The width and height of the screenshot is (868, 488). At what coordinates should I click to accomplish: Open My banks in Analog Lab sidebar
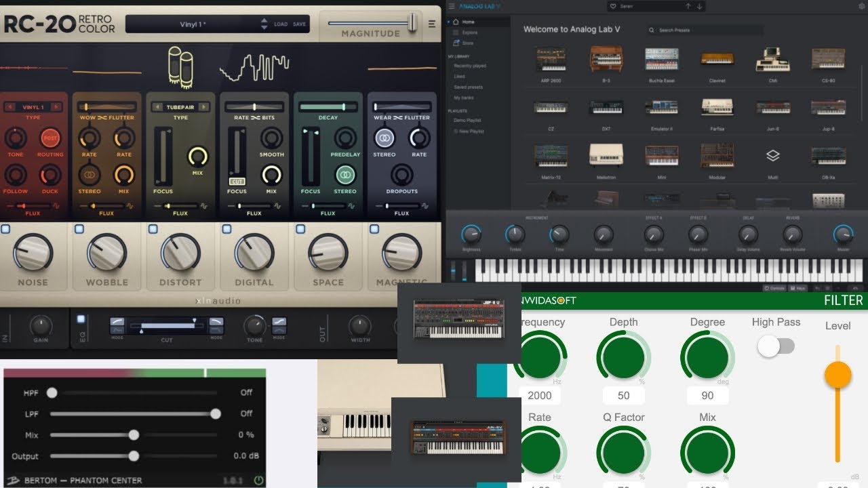tap(463, 98)
